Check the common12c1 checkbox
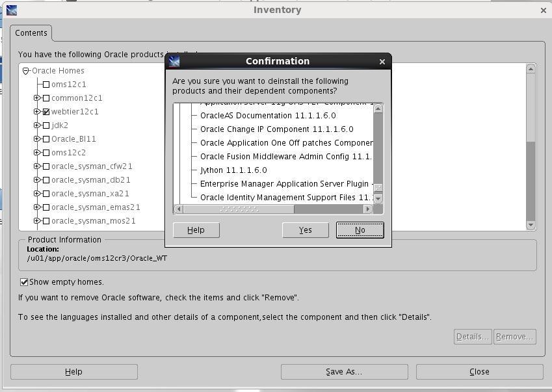The width and height of the screenshot is (552, 392). coord(46,98)
